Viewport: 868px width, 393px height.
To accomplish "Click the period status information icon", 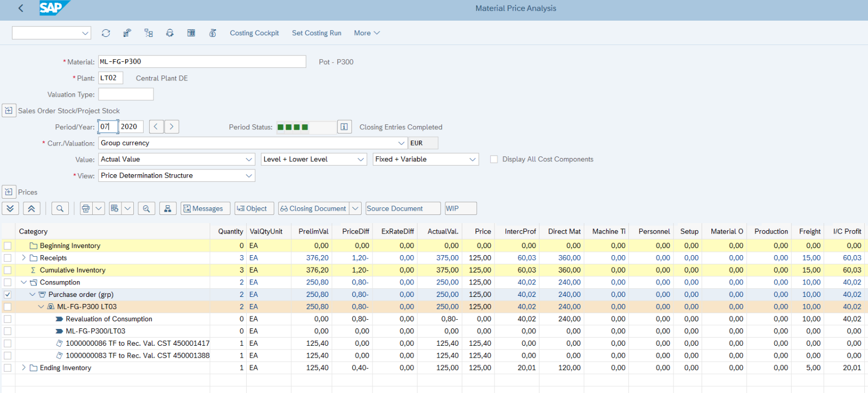I will (x=344, y=127).
